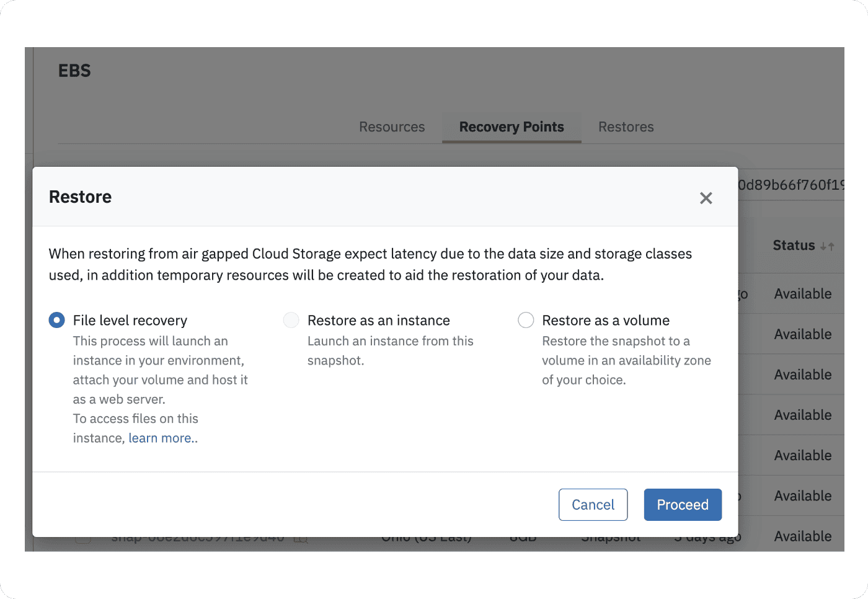Click the Restore dialog title

point(81,197)
